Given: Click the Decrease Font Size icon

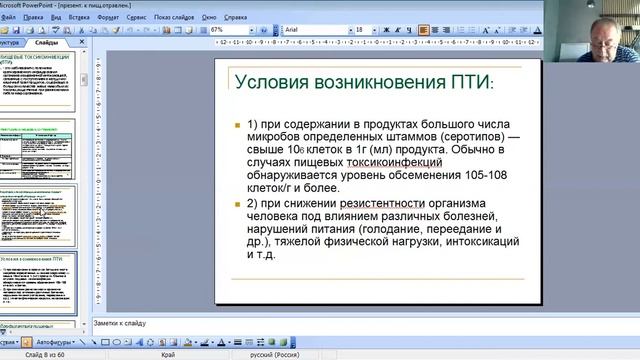Looking at the screenshot, I should point(497,30).
